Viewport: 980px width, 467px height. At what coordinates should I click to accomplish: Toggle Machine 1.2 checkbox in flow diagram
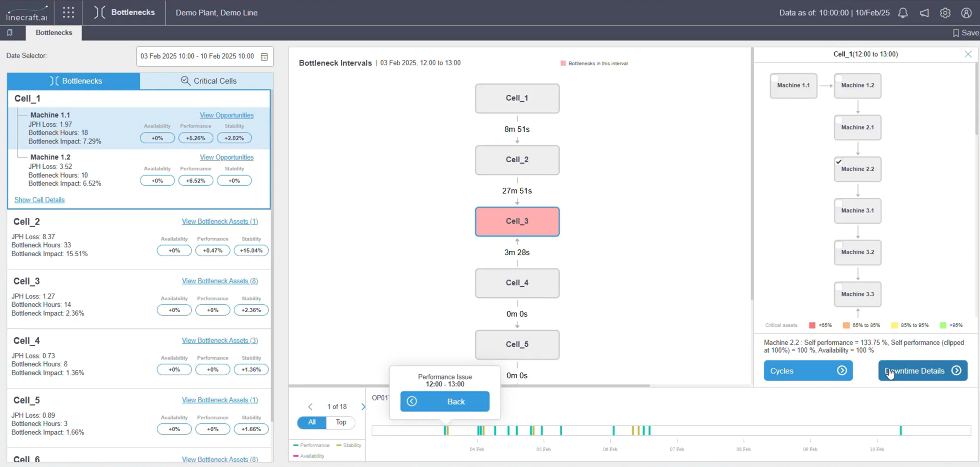coord(838,79)
